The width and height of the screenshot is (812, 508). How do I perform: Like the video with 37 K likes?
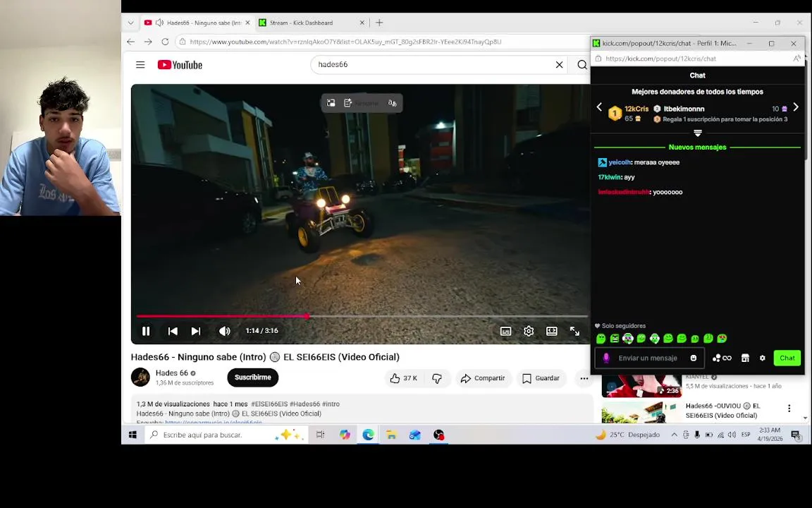click(403, 378)
